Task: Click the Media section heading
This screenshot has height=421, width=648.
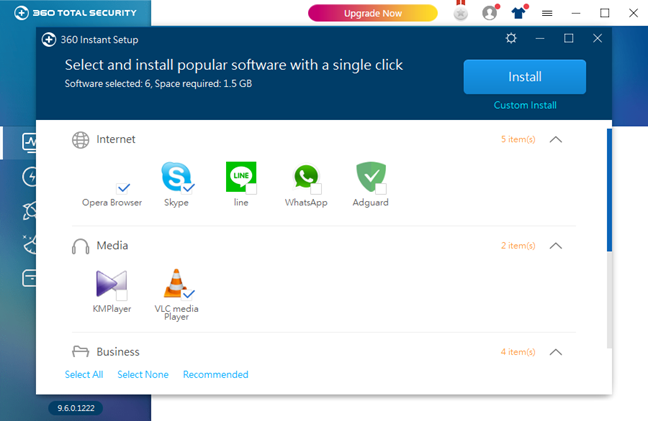Action: pyautogui.click(x=112, y=245)
